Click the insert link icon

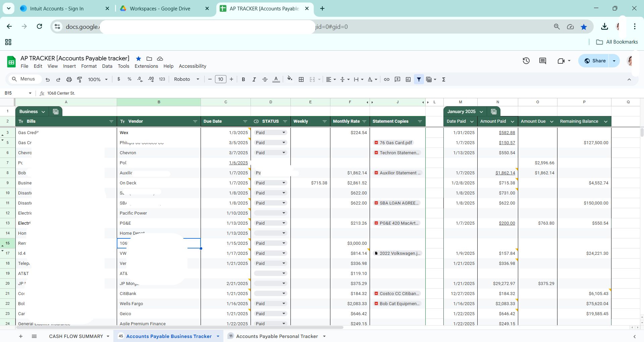click(x=386, y=79)
